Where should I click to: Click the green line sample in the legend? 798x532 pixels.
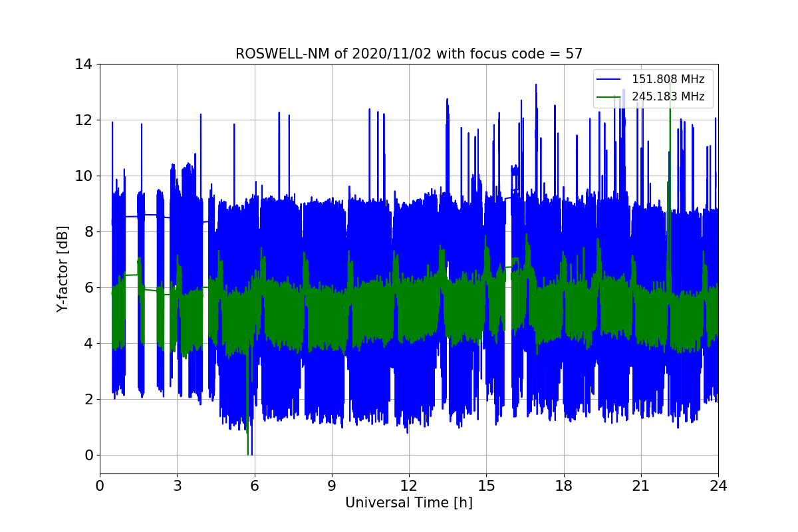608,97
